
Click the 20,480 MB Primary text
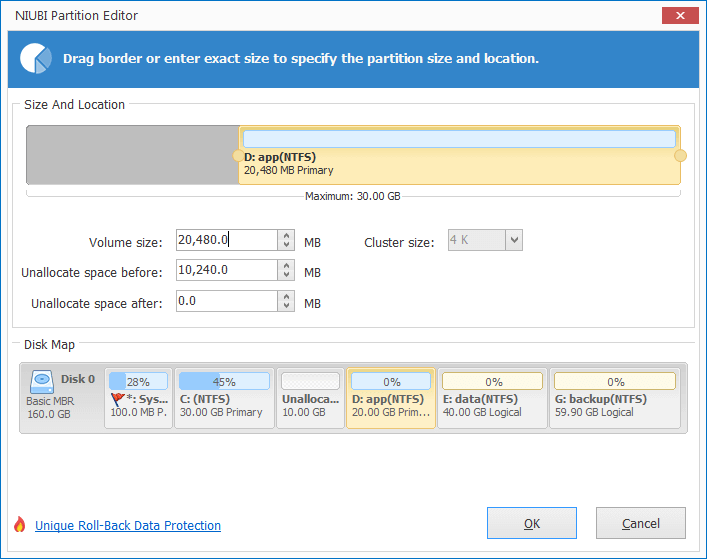[289, 170]
